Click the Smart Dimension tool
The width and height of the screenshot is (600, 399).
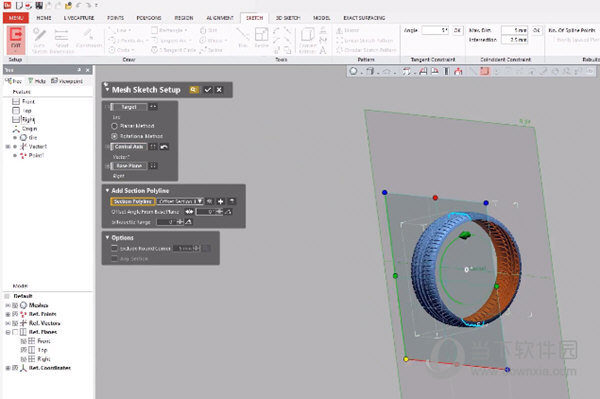(61, 40)
